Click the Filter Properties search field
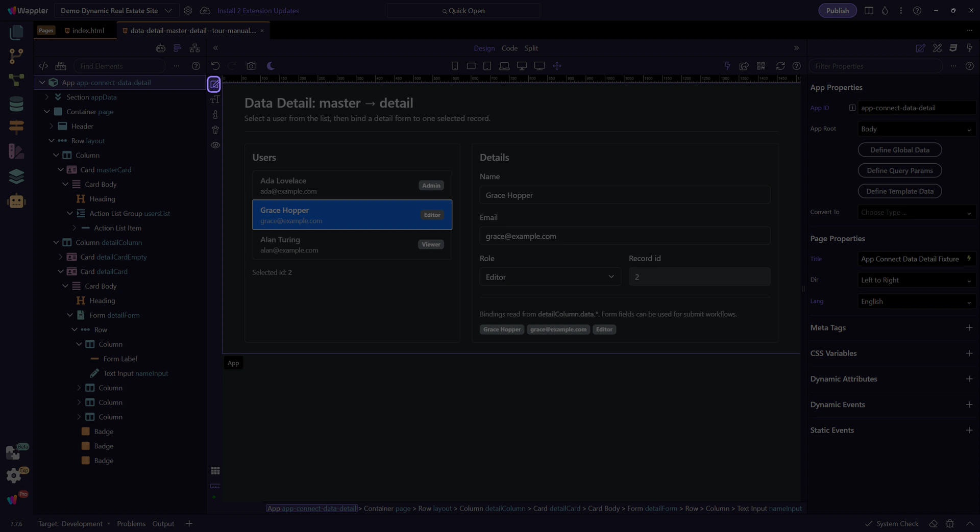980x532 pixels. click(x=875, y=66)
